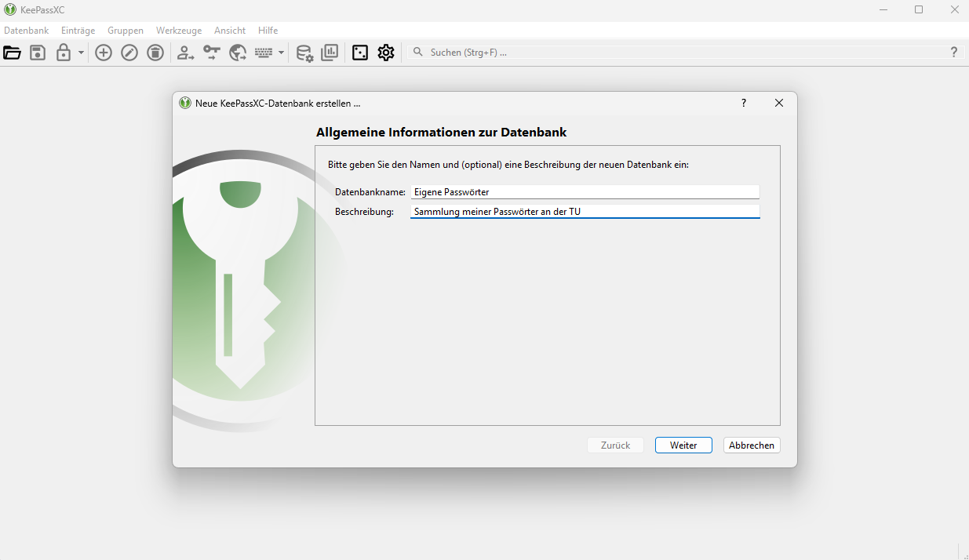969x560 pixels.
Task: Open database via folder icon
Action: click(x=12, y=53)
